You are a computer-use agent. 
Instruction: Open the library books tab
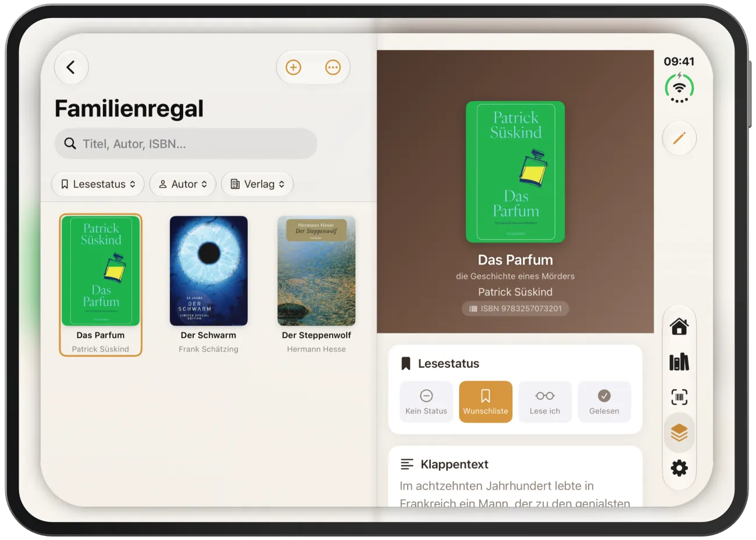pos(679,362)
